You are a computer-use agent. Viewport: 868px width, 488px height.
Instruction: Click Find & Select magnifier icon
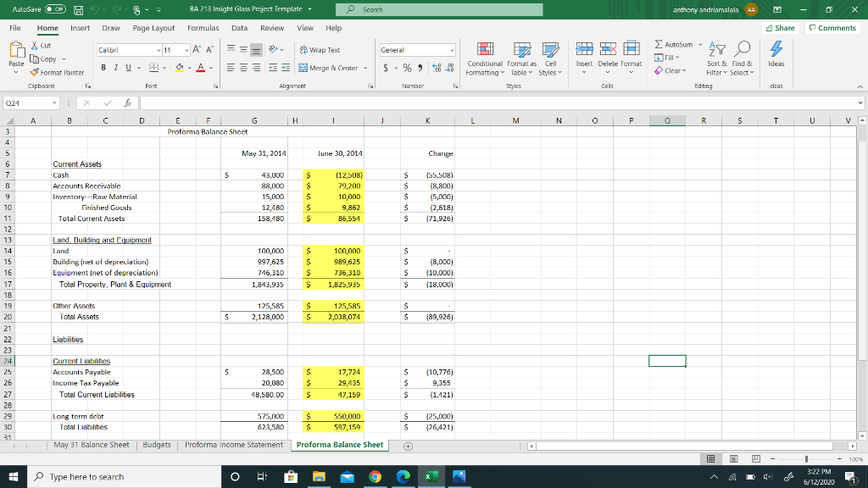742,49
